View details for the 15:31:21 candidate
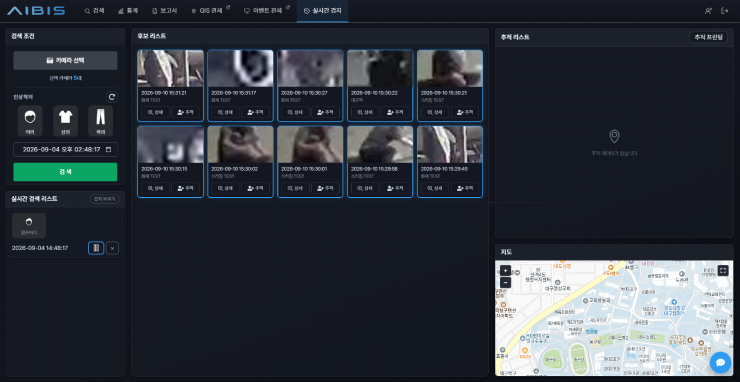Image resolution: width=740 pixels, height=382 pixels. 155,112
